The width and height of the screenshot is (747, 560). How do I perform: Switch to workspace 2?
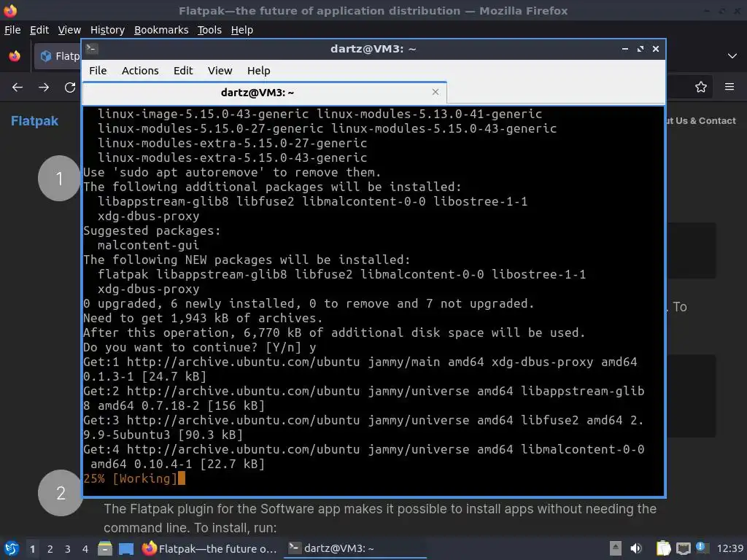click(x=50, y=549)
